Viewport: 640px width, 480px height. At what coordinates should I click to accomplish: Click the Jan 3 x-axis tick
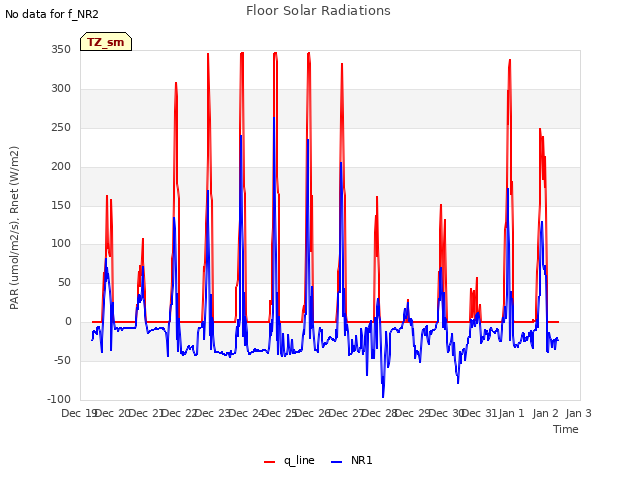578,413
